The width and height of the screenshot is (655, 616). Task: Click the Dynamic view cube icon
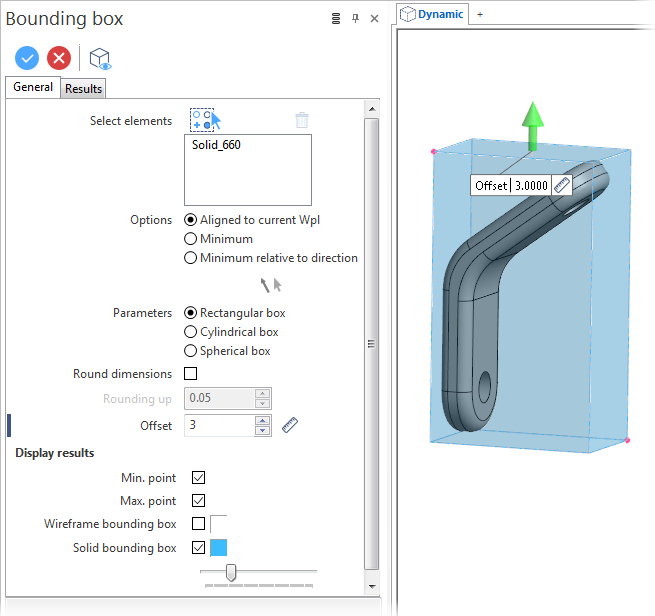408,14
